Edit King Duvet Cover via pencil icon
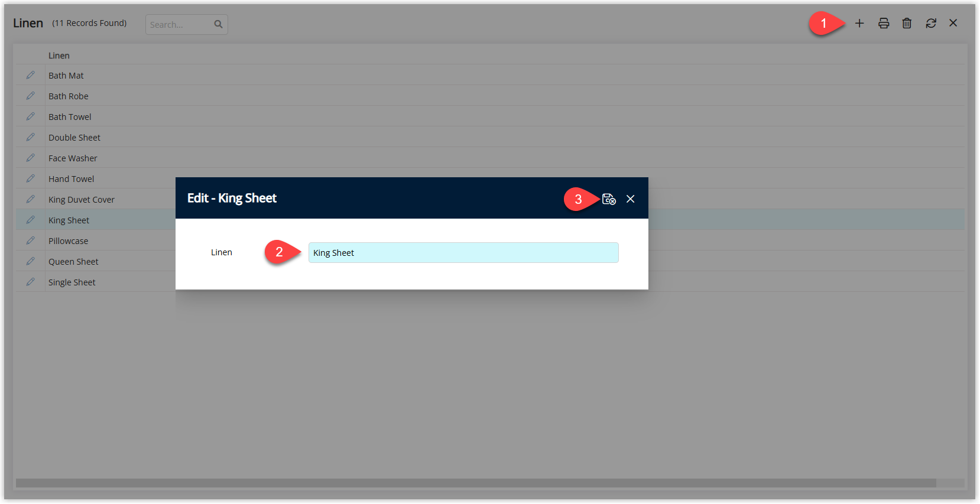The width and height of the screenshot is (980, 504). 31,199
